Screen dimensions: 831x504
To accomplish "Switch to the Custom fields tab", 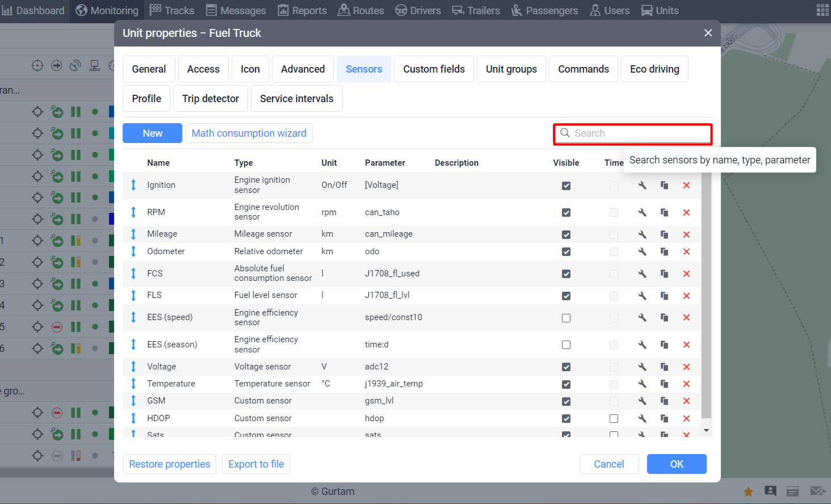I will pos(434,69).
